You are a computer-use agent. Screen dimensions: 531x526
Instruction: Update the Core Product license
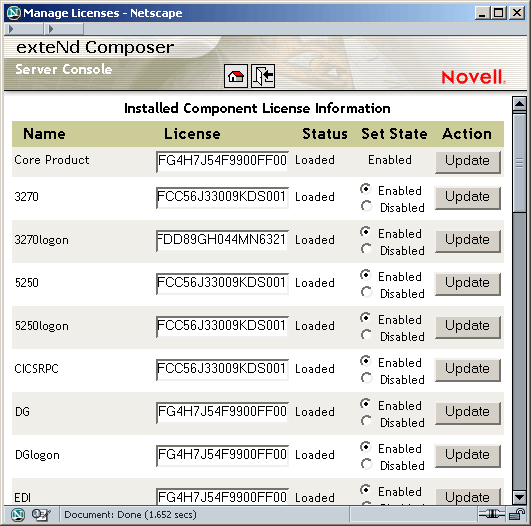click(x=468, y=162)
